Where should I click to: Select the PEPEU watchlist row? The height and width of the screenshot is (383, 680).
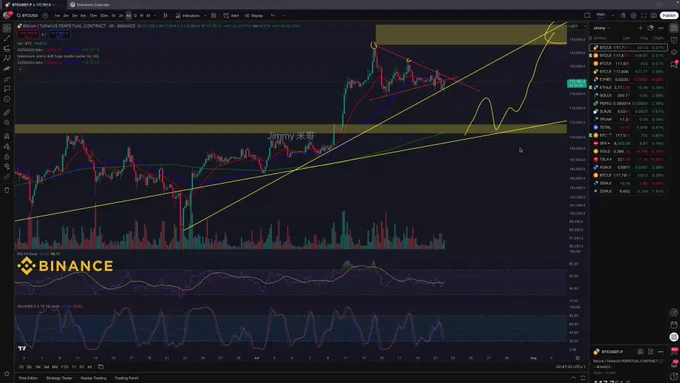629,103
